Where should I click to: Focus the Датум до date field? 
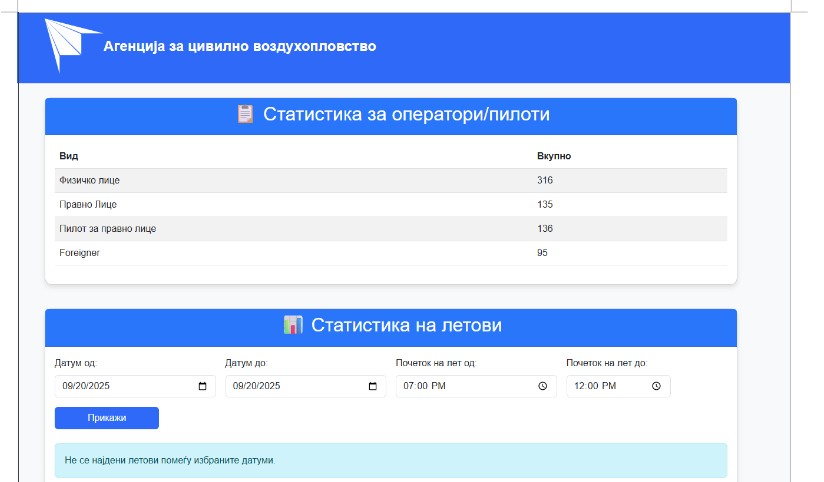pyautogui.click(x=305, y=386)
